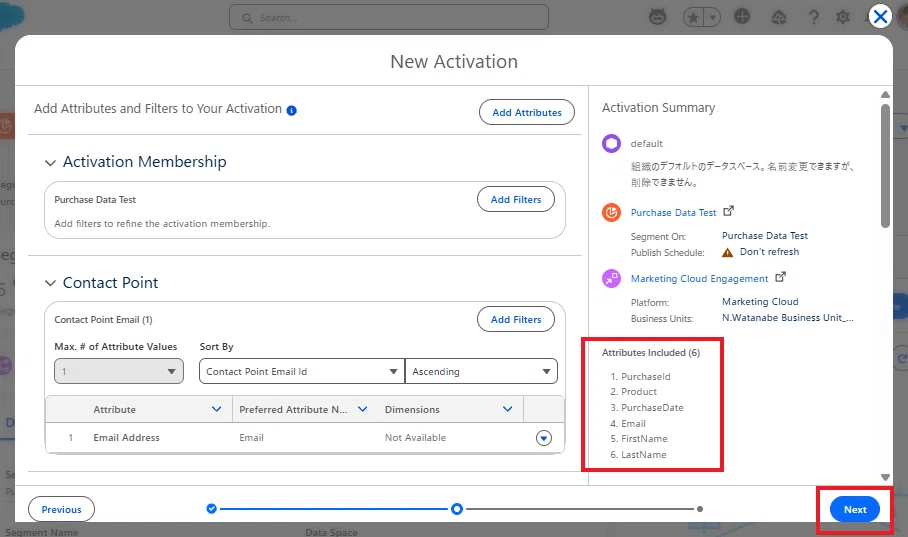Click the favorites star icon
908x537 pixels.
(x=693, y=17)
